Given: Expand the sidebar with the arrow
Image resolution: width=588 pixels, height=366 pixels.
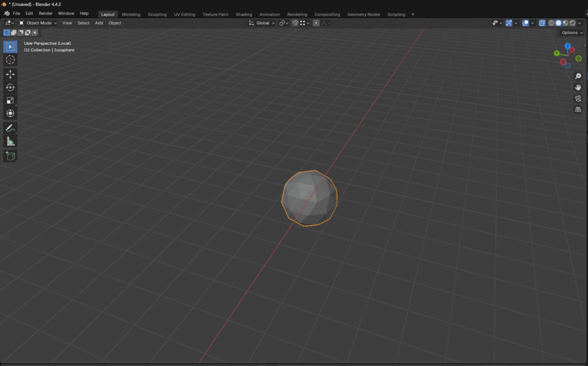Looking at the screenshot, I should point(585,45).
